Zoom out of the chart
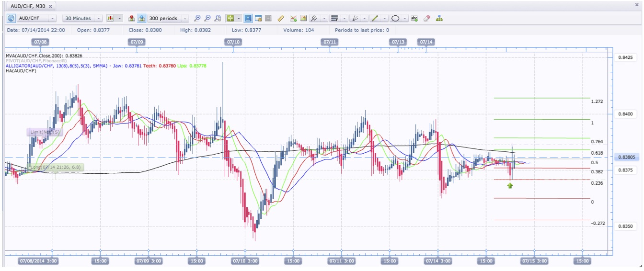This screenshot has height=271, width=644. [x=207, y=18]
